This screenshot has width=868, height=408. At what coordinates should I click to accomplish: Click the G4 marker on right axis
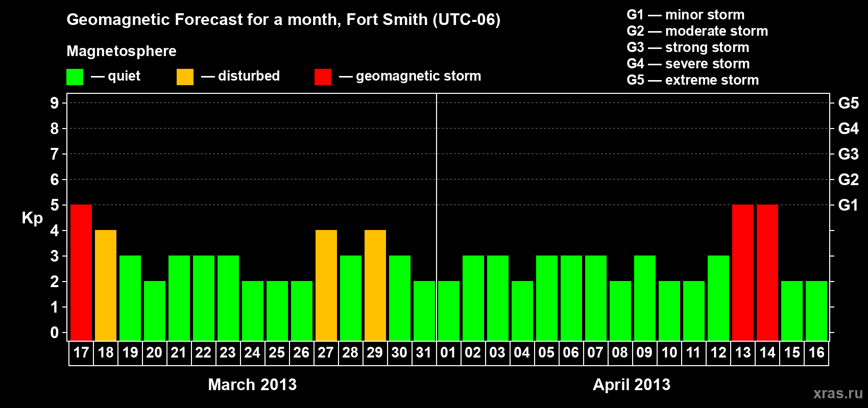849,129
